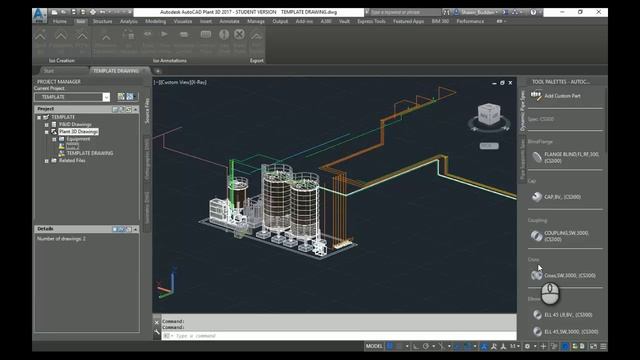This screenshot has width=640, height=360.
Task: Click the Iso Creation panel title
Action: pos(62,60)
